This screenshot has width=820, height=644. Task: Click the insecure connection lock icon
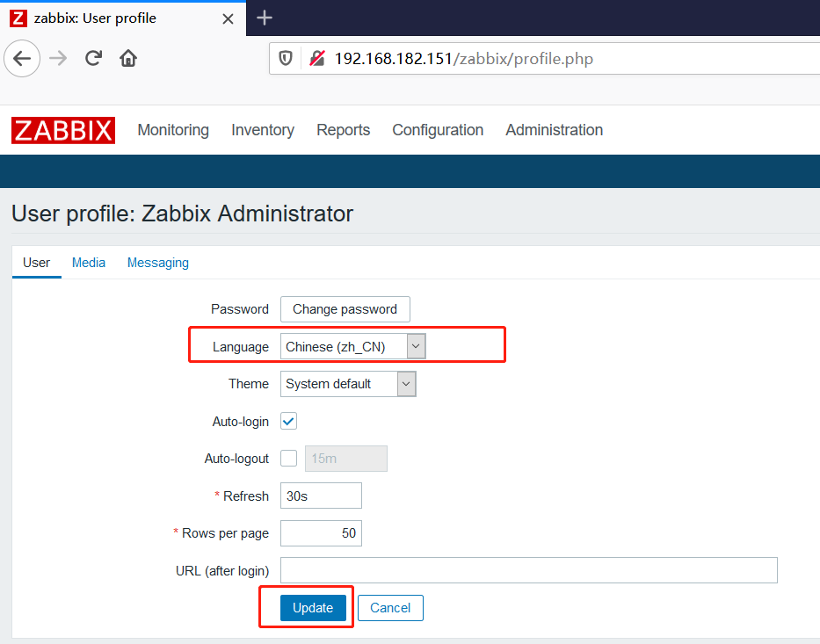316,59
